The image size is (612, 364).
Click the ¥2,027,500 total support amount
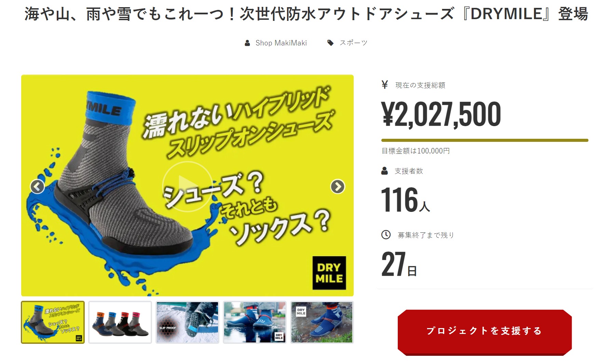click(441, 114)
